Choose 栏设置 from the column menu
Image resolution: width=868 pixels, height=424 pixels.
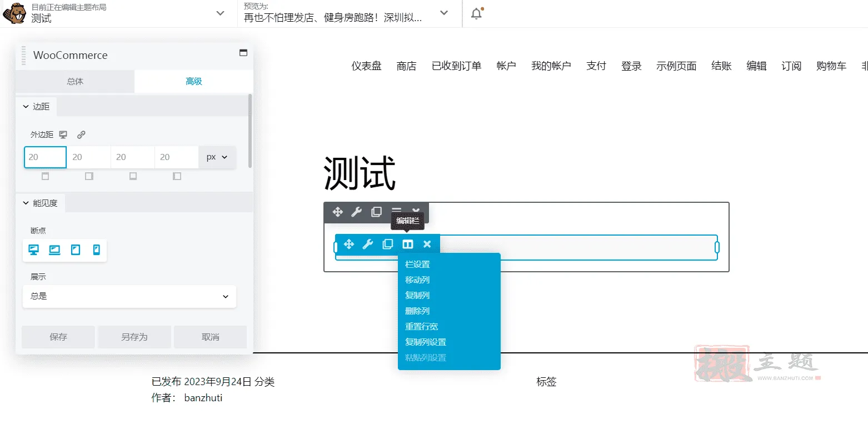click(x=417, y=265)
